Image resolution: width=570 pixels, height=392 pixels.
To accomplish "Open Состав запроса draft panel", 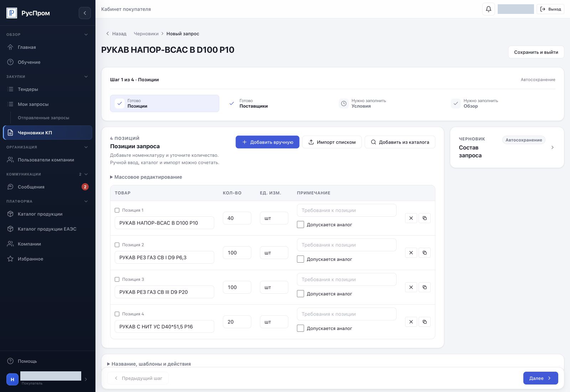I will click(507, 148).
